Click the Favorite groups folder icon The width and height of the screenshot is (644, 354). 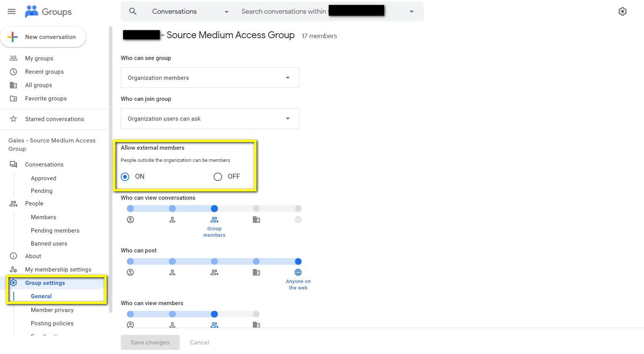13,99
